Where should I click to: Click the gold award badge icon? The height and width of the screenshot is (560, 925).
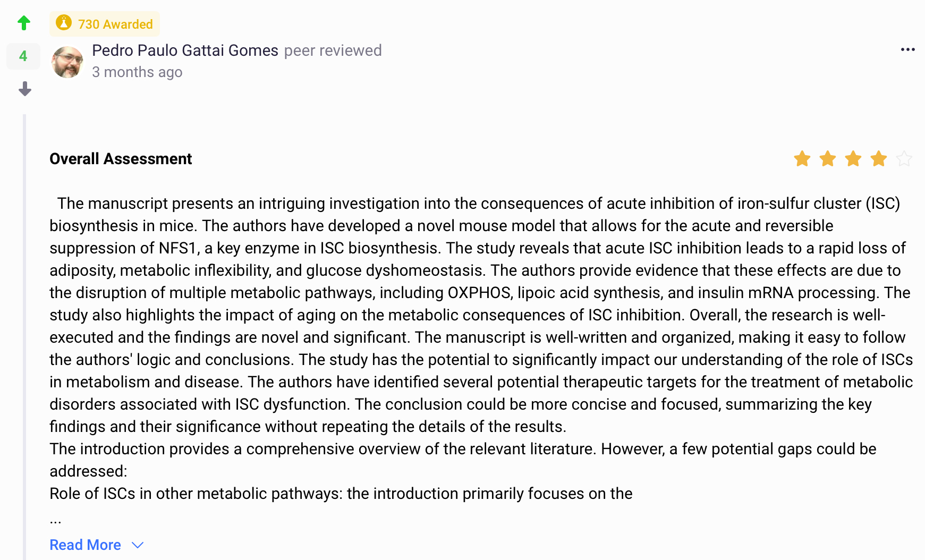tap(64, 23)
